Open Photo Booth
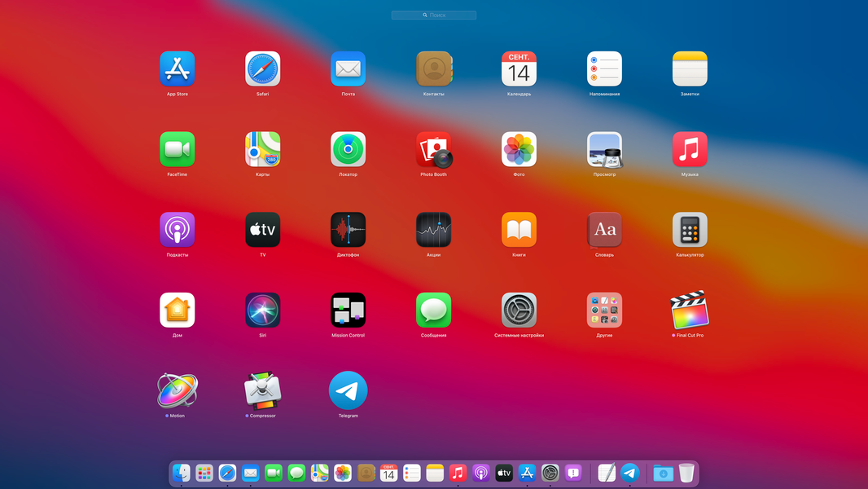This screenshot has height=489, width=868. 434,149
